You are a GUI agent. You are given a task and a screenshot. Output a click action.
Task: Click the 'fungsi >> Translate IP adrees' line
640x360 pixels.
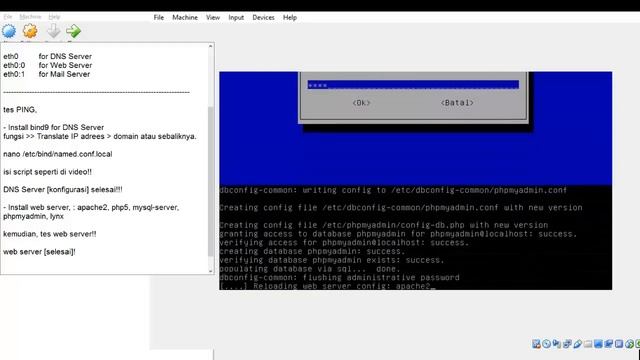click(x=100, y=136)
